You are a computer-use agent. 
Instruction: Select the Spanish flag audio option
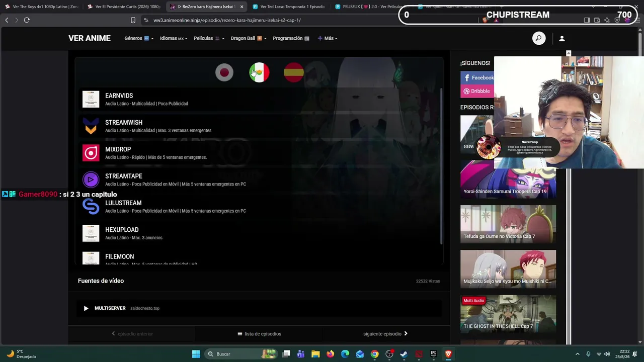point(294,72)
